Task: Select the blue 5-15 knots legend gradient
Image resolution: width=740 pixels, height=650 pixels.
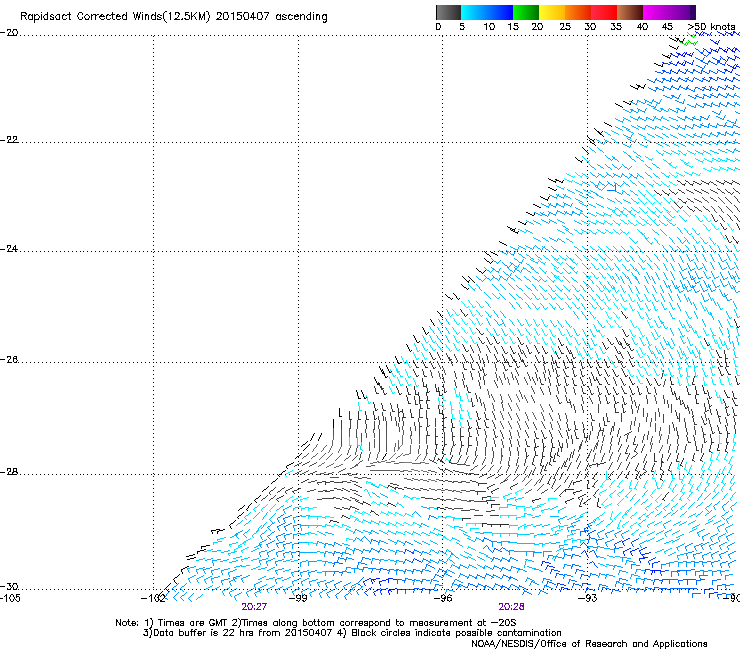Action: click(487, 12)
